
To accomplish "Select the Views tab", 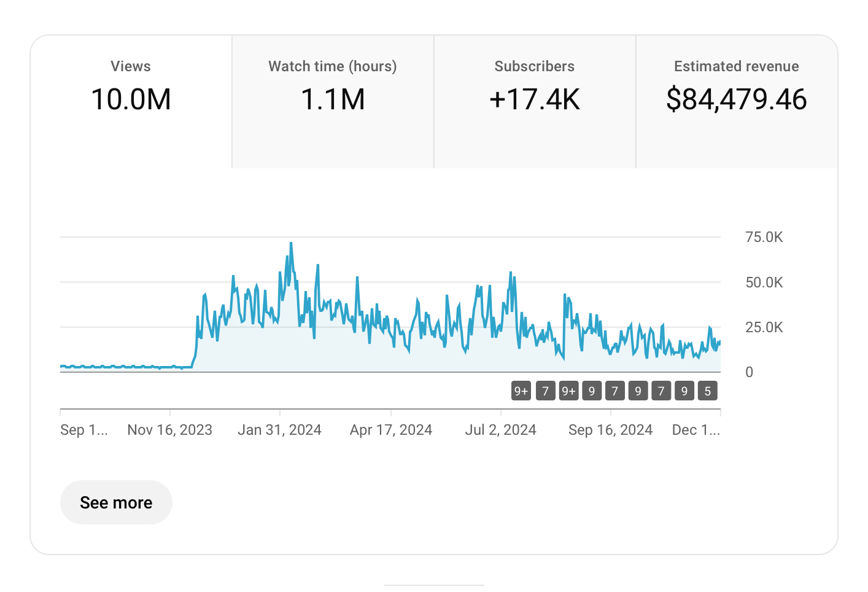I will click(131, 101).
